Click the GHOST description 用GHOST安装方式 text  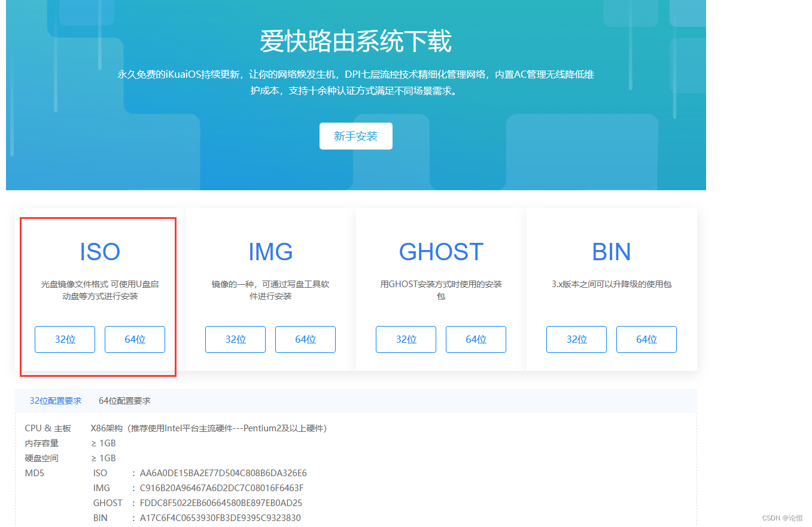tap(441, 290)
